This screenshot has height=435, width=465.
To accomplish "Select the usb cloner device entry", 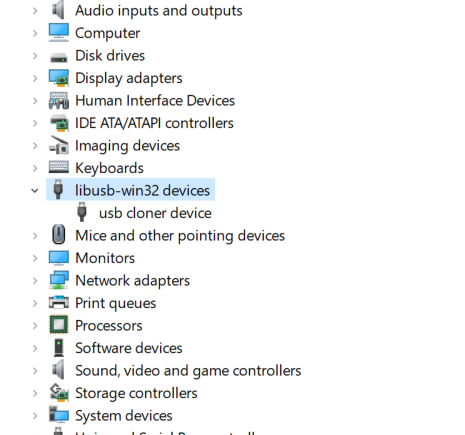I will [155, 213].
